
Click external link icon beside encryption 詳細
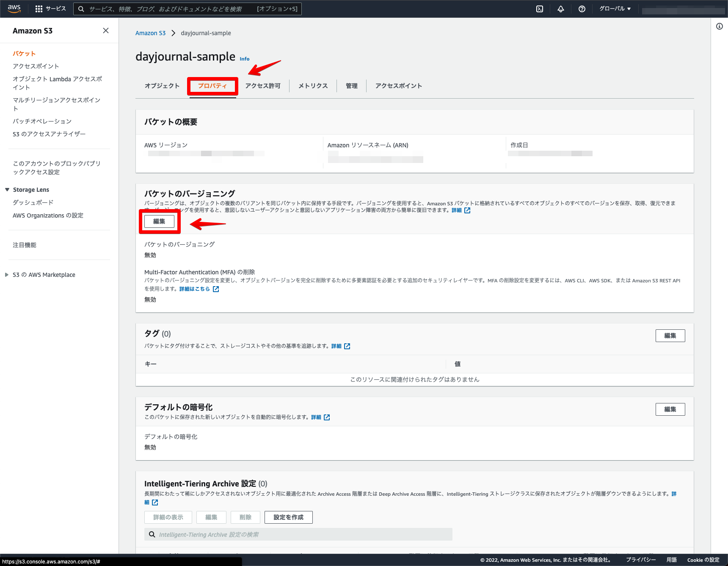(x=327, y=417)
